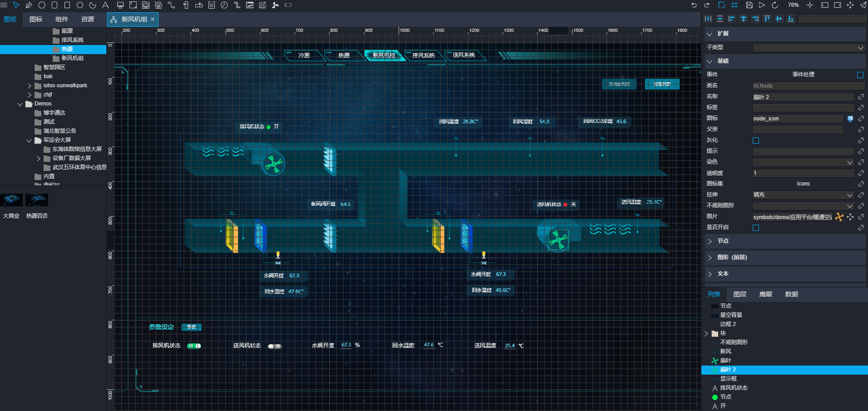
Task: Select the rounded rectangle shape tool
Action: point(55,5)
